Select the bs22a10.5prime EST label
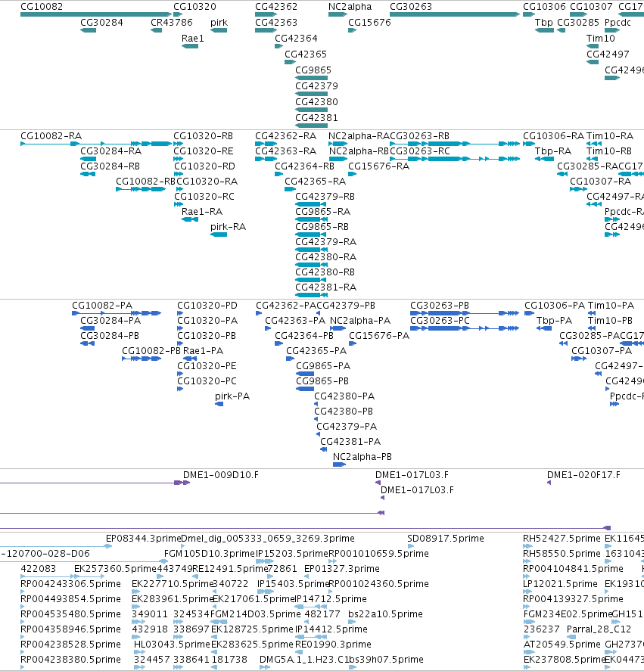Screen dimensions: 644x671 [x=385, y=614]
